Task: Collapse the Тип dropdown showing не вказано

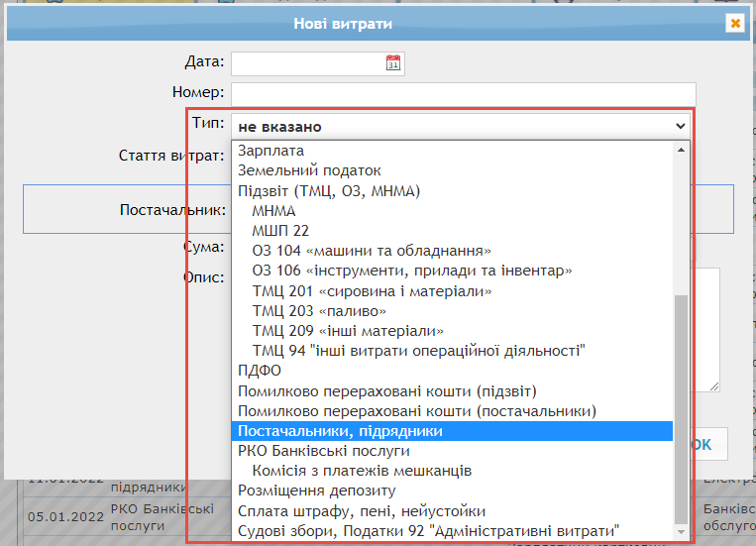Action: [461, 127]
